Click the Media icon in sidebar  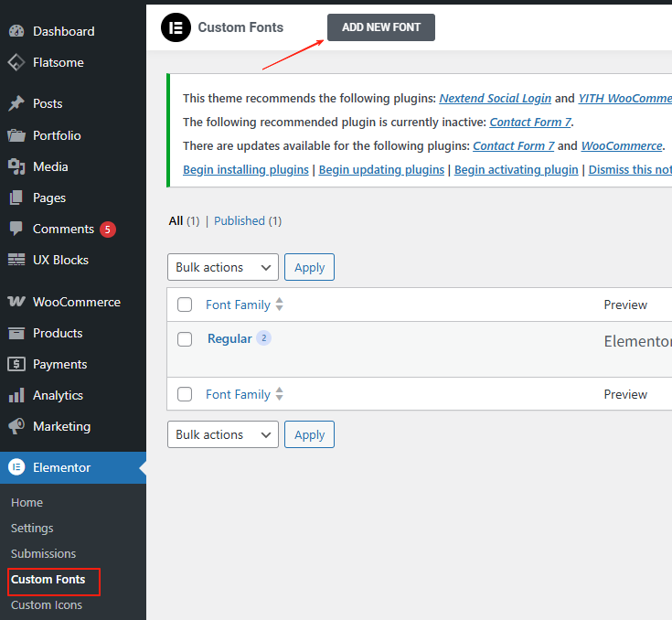16,166
